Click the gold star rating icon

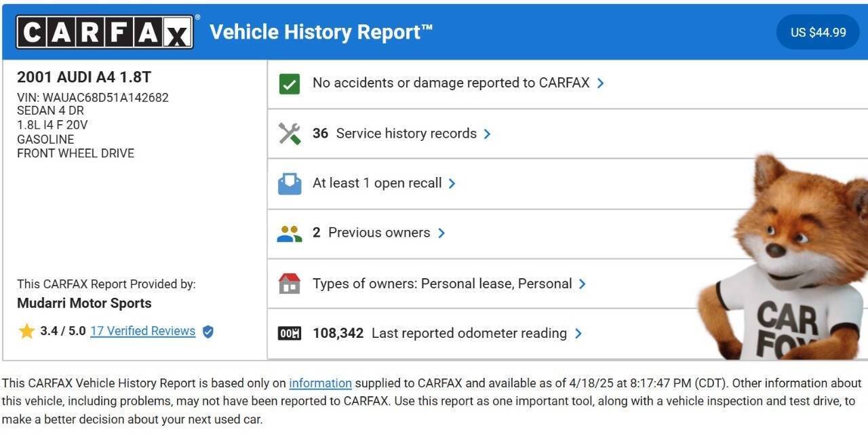tap(26, 331)
